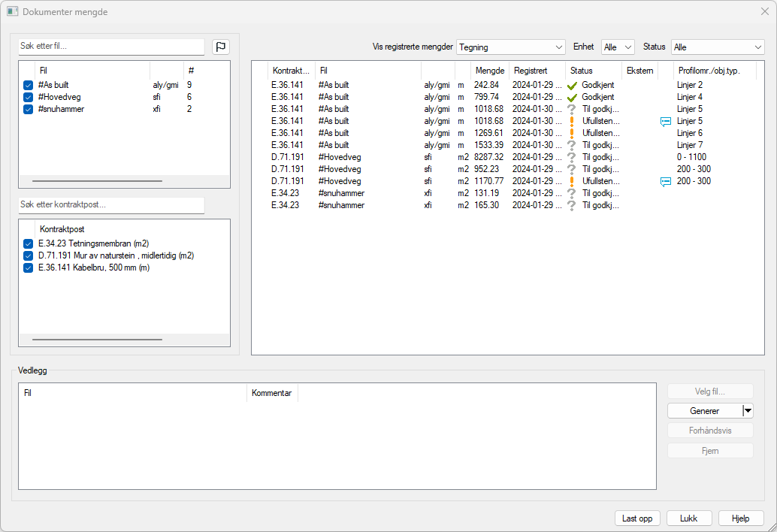Open the Generer split-button arrow menu
Screen dimensions: 777x532
(x=746, y=410)
